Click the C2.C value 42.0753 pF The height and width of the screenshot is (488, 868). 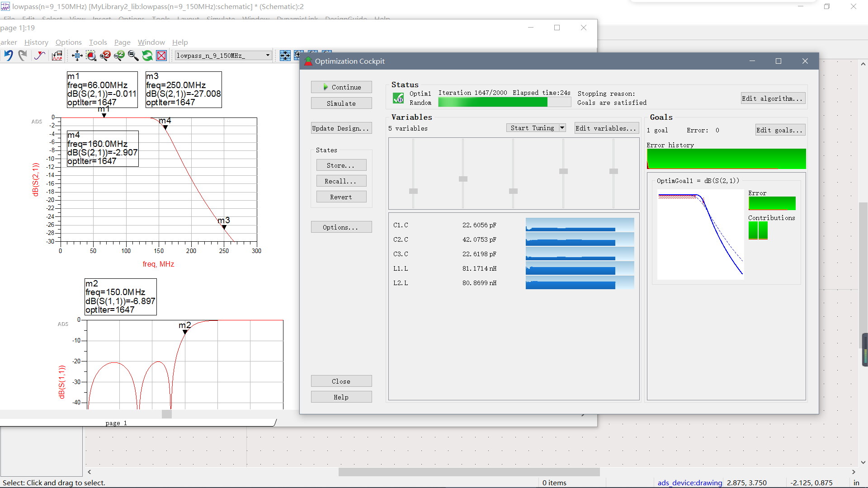pos(479,239)
